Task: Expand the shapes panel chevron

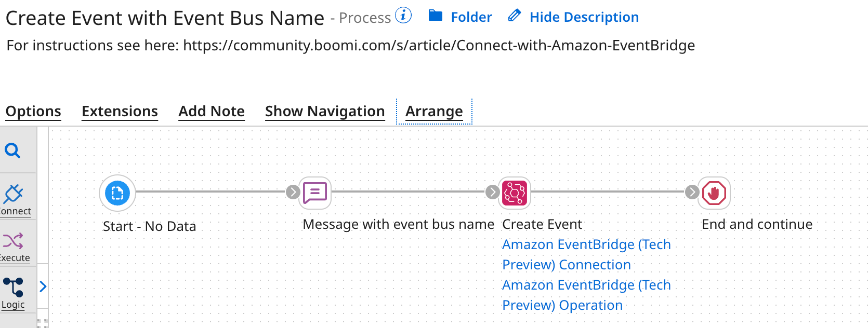Action: [43, 286]
